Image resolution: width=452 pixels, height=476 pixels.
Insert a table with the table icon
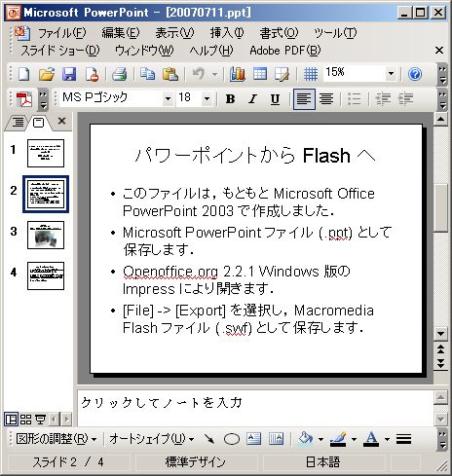pos(260,74)
